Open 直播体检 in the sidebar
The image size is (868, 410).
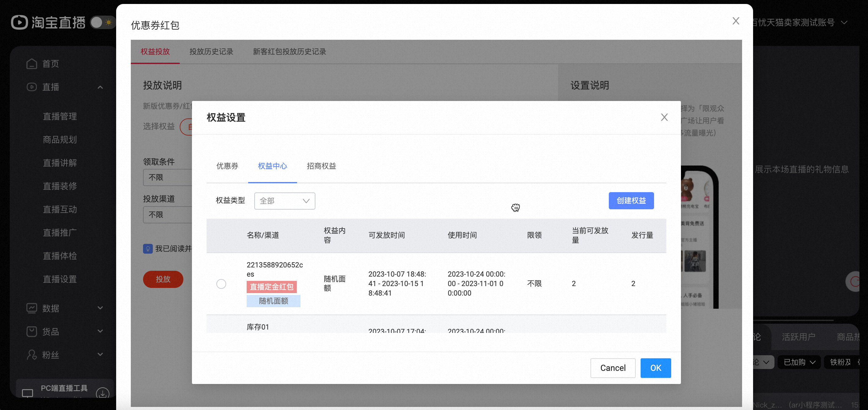pos(60,256)
